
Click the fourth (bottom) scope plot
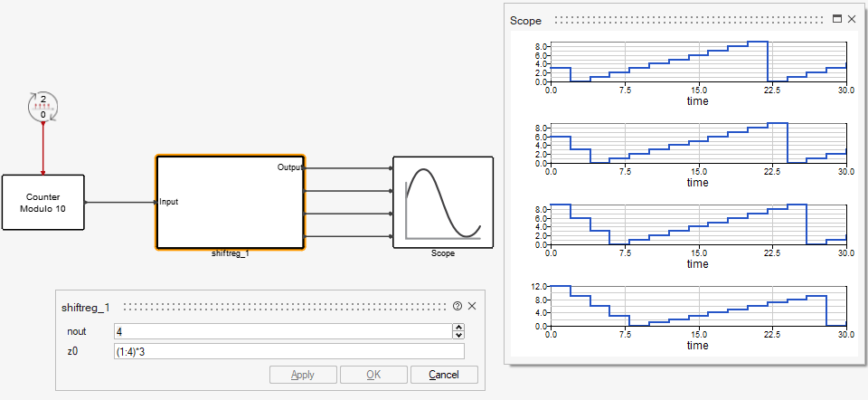click(x=697, y=305)
